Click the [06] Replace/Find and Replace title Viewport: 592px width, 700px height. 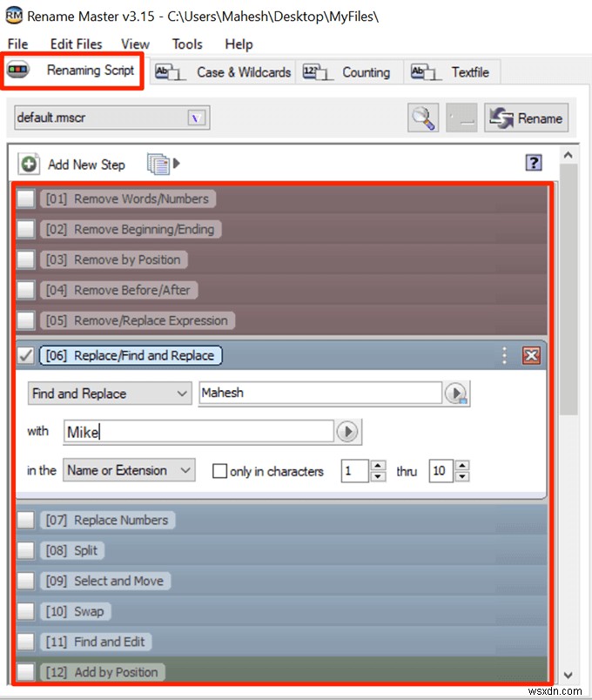pos(131,355)
